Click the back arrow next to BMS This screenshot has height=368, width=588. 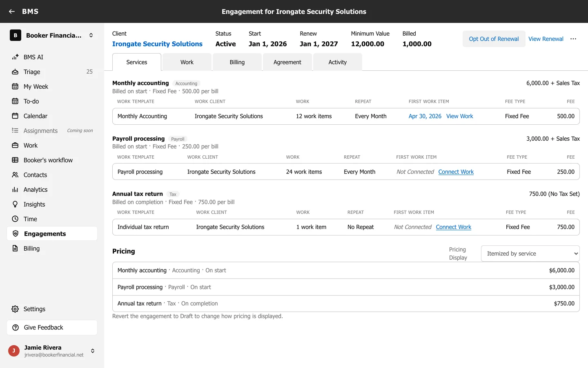point(12,11)
